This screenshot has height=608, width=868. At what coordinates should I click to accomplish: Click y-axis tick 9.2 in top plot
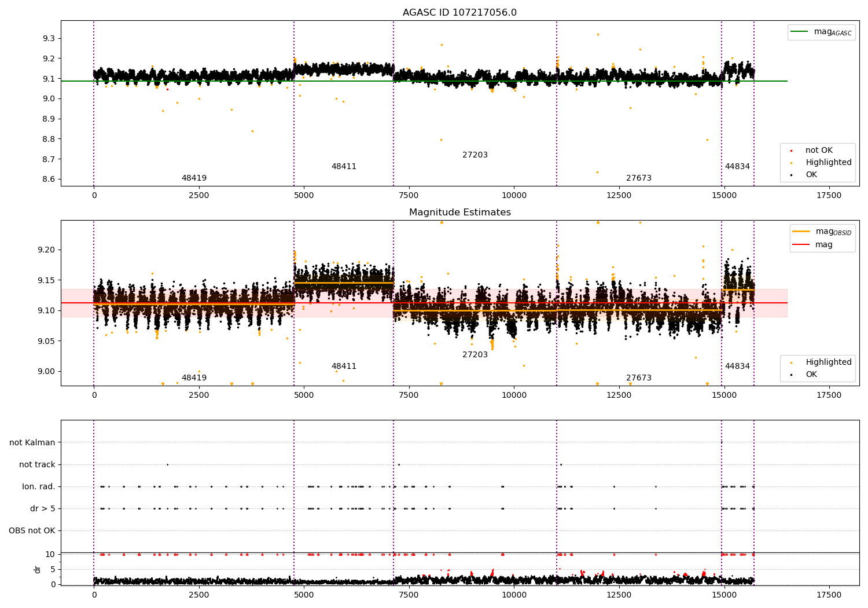[49, 58]
